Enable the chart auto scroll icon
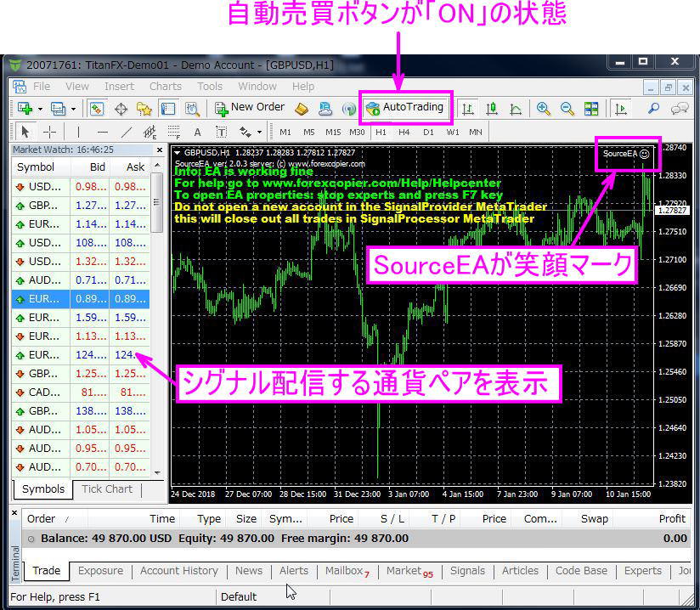Screen dimensions: 700x610 point(622,109)
